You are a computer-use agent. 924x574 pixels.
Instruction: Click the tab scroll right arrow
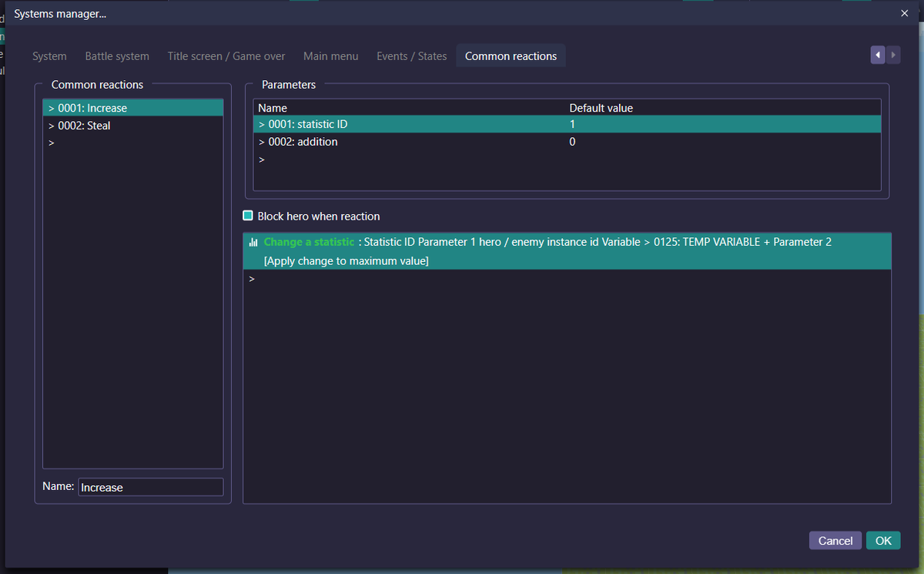(893, 55)
